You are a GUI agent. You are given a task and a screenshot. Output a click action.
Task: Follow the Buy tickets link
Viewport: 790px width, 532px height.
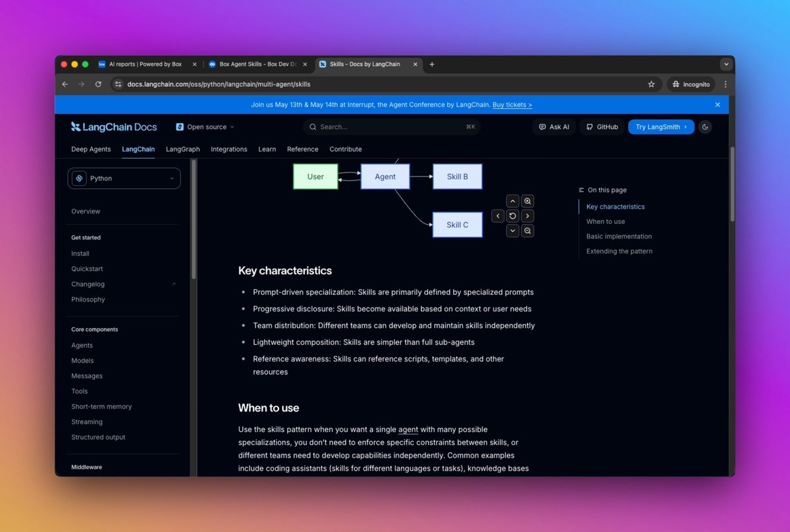[x=512, y=105]
